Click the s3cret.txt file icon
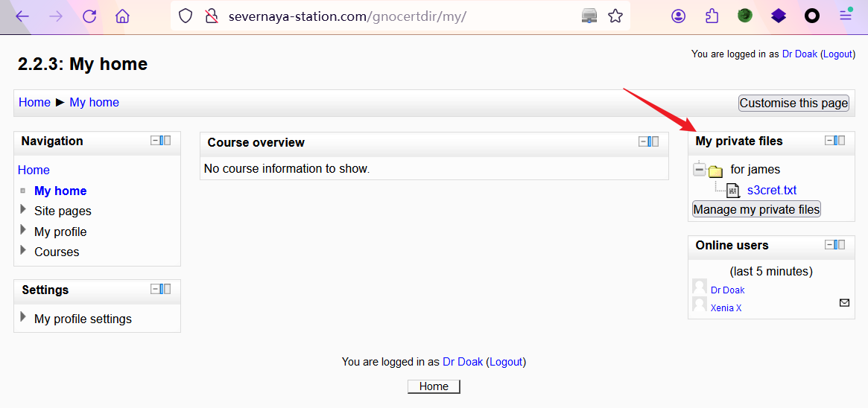The height and width of the screenshot is (408, 868). tap(733, 191)
